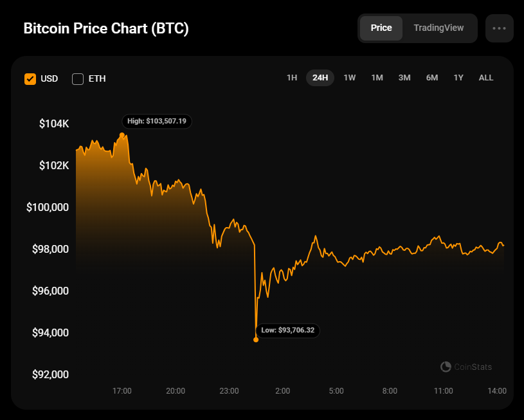
Task: Select the 6M time range
Action: coord(432,78)
